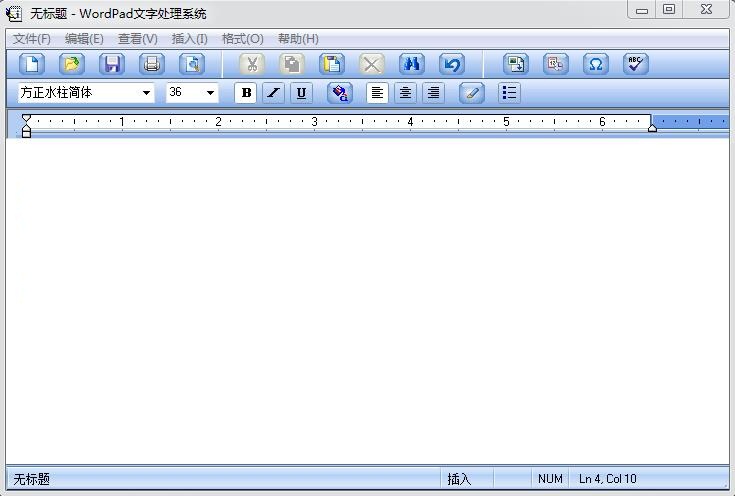Click the left indent box marker on ruler
The width and height of the screenshot is (735, 496).
coord(26,134)
